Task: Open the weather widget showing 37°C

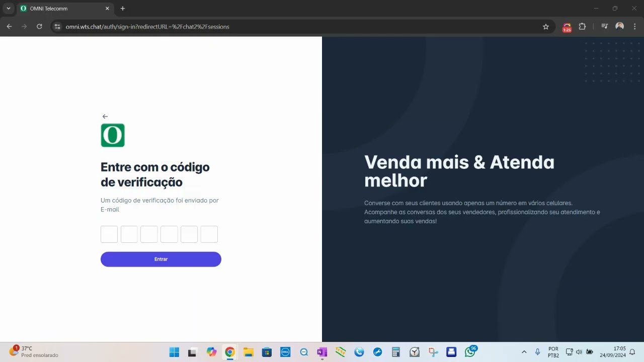Action: point(34,352)
